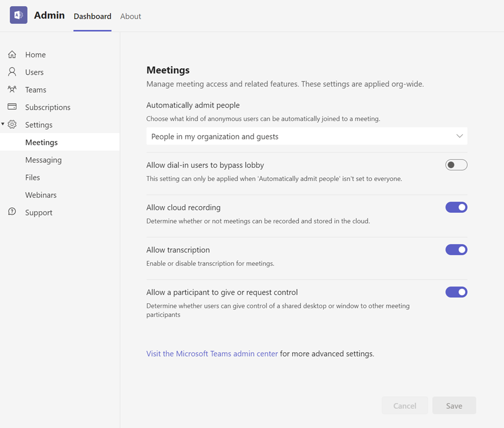
Task: Click the Teams group icon
Action: point(12,89)
